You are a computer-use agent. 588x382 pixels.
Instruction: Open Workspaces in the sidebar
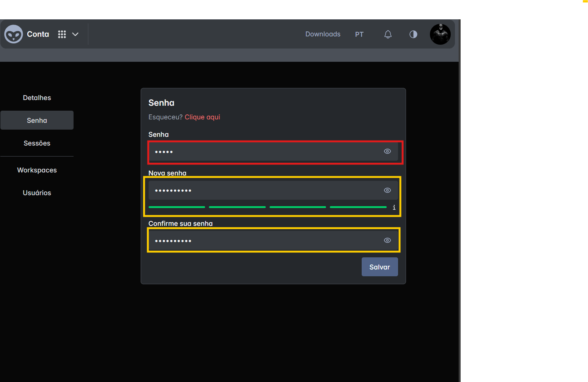37,170
